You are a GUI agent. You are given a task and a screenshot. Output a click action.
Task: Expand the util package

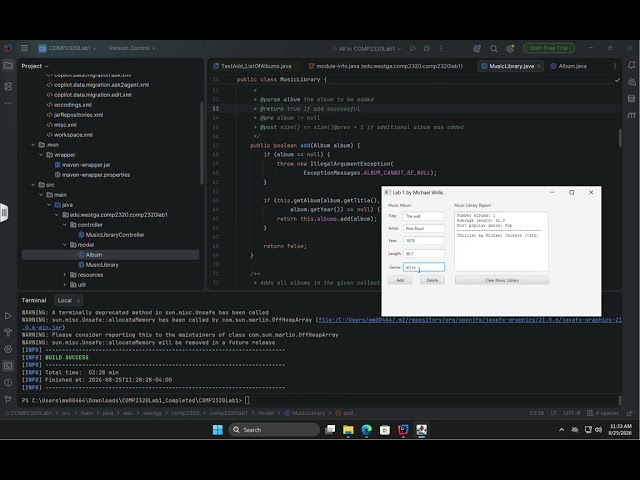point(65,284)
